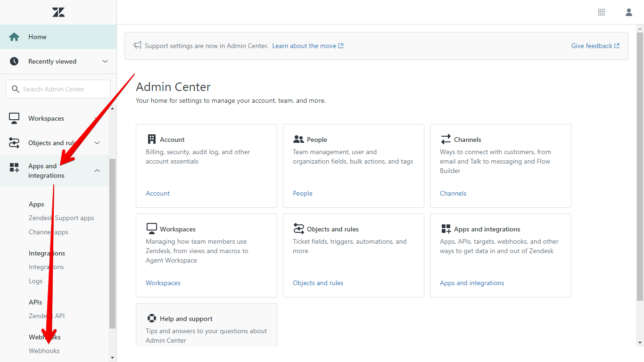Open Zendesk API in sidebar

click(47, 316)
